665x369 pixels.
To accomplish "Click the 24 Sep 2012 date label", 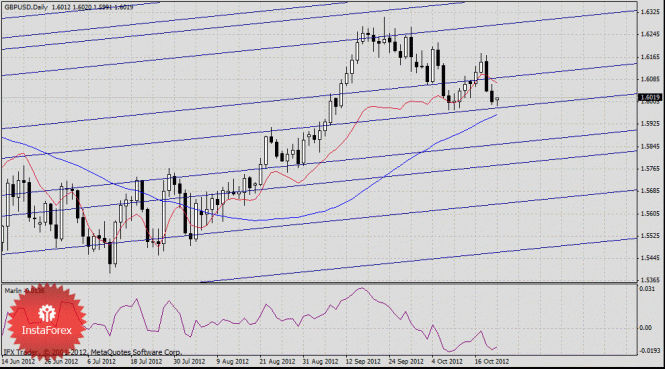I will [x=406, y=362].
